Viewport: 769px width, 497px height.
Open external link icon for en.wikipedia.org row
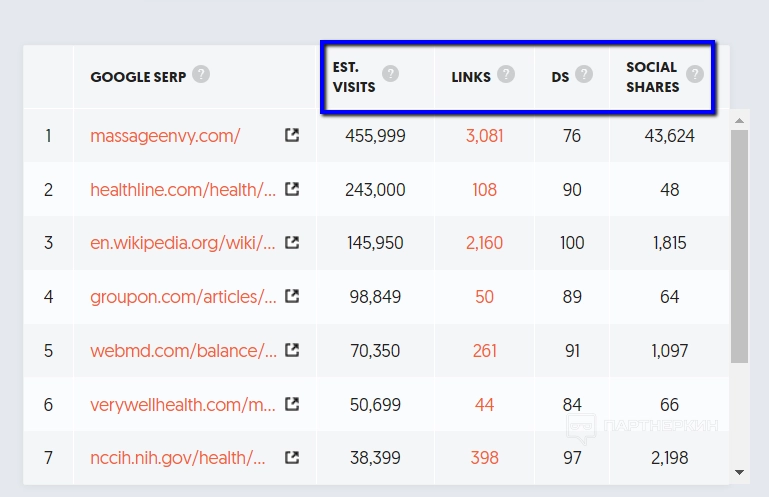pyautogui.click(x=292, y=243)
